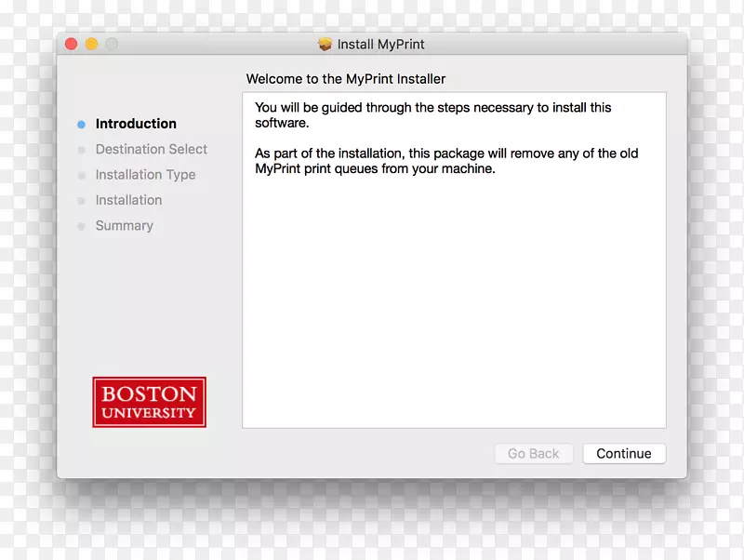
Task: Click the "You will be guided" paragraph
Action: (432, 114)
